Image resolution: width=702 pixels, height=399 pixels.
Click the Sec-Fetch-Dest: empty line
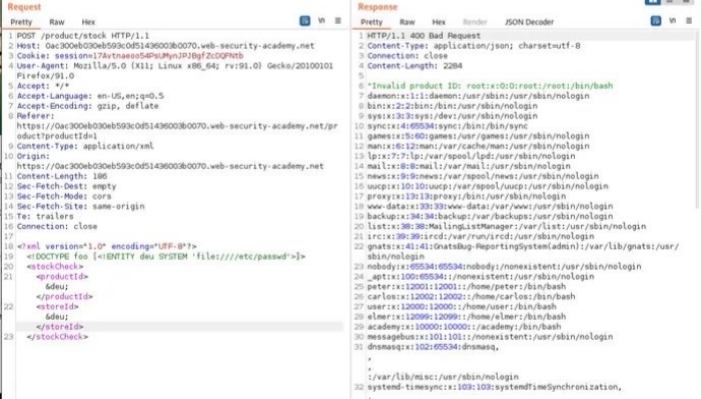[x=66, y=186]
